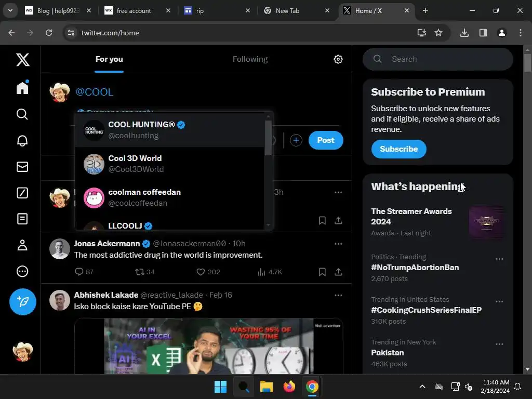
Task: Switch to the New Tab browser tab
Action: point(297,10)
